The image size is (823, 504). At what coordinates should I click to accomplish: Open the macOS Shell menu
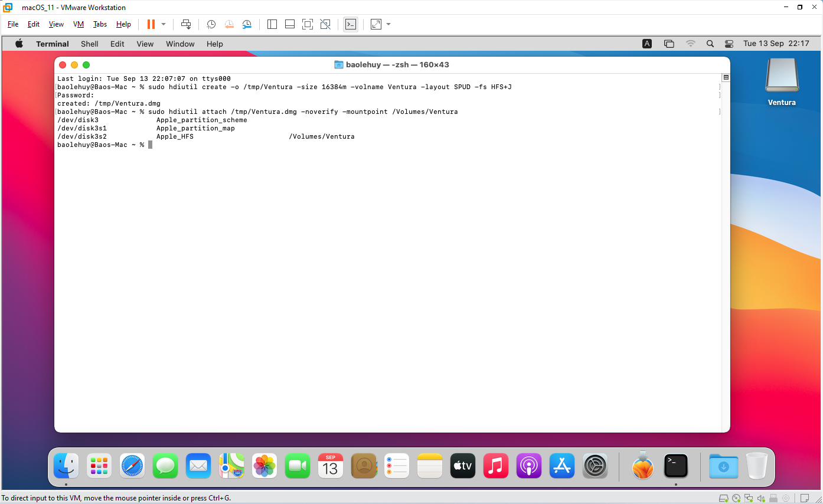[x=90, y=44]
